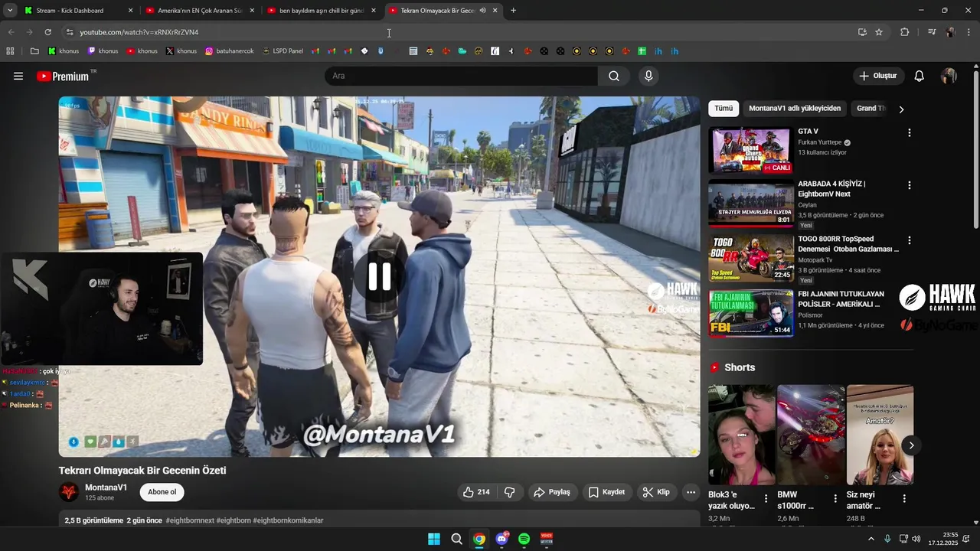
Task: Open Spotify from the taskbar
Action: point(524,539)
